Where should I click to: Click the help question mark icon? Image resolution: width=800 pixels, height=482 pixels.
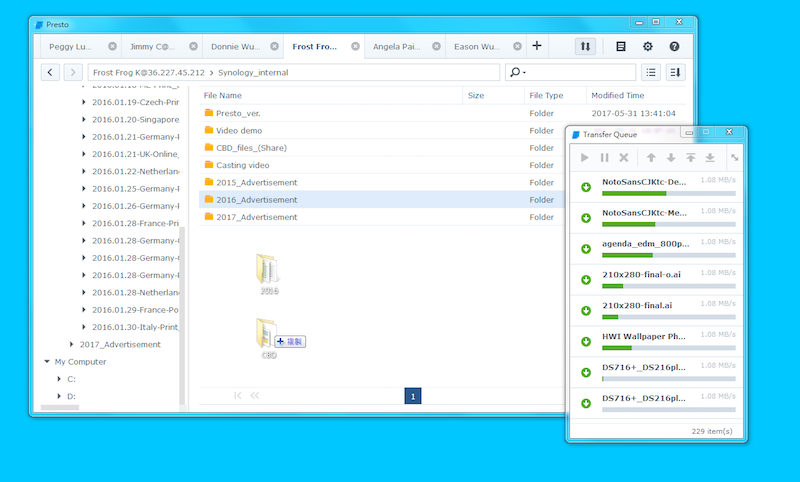click(674, 46)
